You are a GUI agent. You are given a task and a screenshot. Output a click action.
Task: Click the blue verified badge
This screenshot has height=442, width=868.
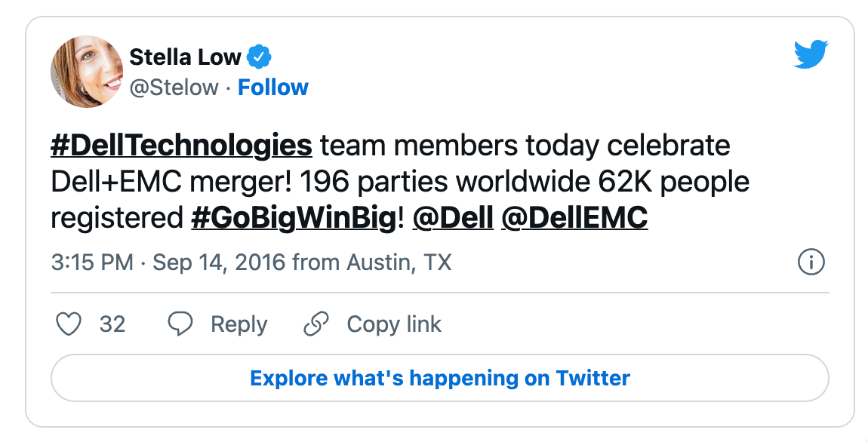click(260, 57)
